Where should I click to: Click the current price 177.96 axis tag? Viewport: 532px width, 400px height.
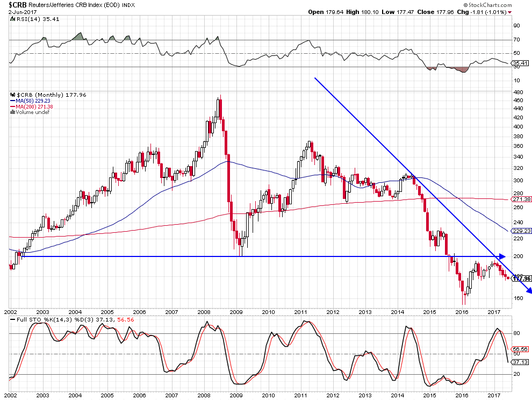point(521,278)
